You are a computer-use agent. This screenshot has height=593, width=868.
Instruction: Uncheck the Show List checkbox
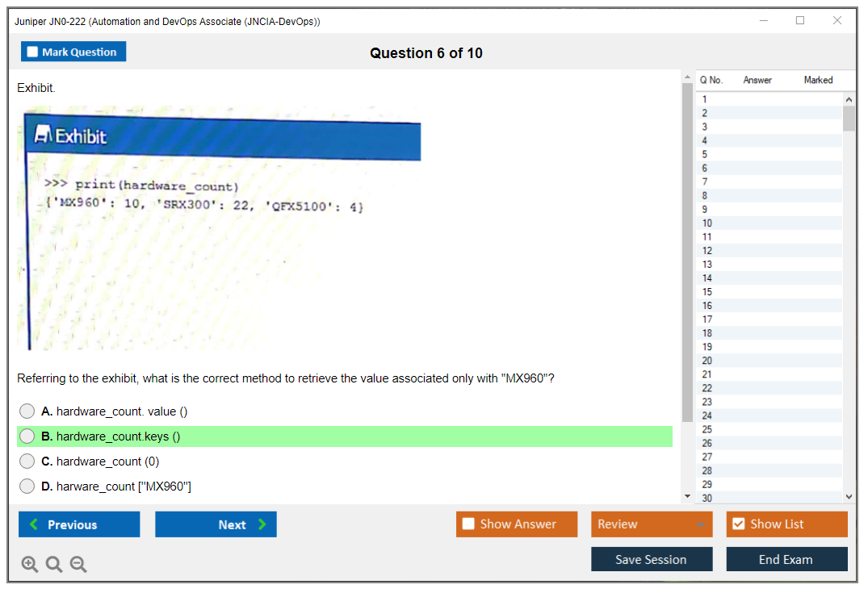738,524
